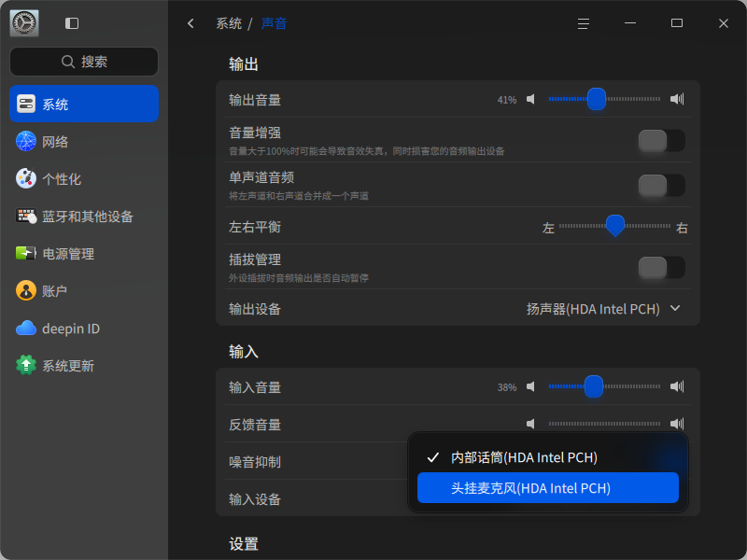Click the 账户 user icon
747x560 pixels.
26,290
